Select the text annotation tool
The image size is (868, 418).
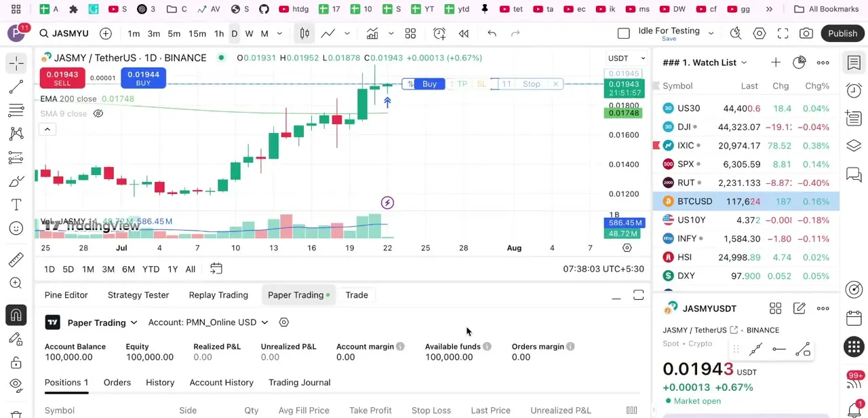point(16,205)
